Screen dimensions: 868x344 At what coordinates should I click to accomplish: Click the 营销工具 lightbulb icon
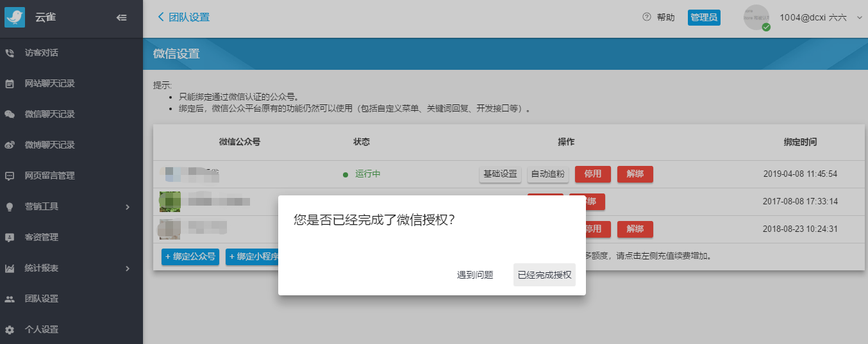(10, 206)
